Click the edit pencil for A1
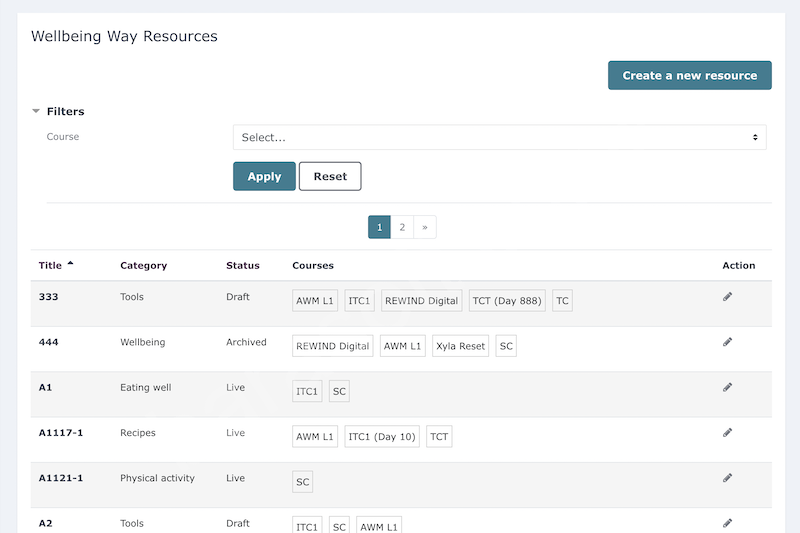 click(728, 388)
